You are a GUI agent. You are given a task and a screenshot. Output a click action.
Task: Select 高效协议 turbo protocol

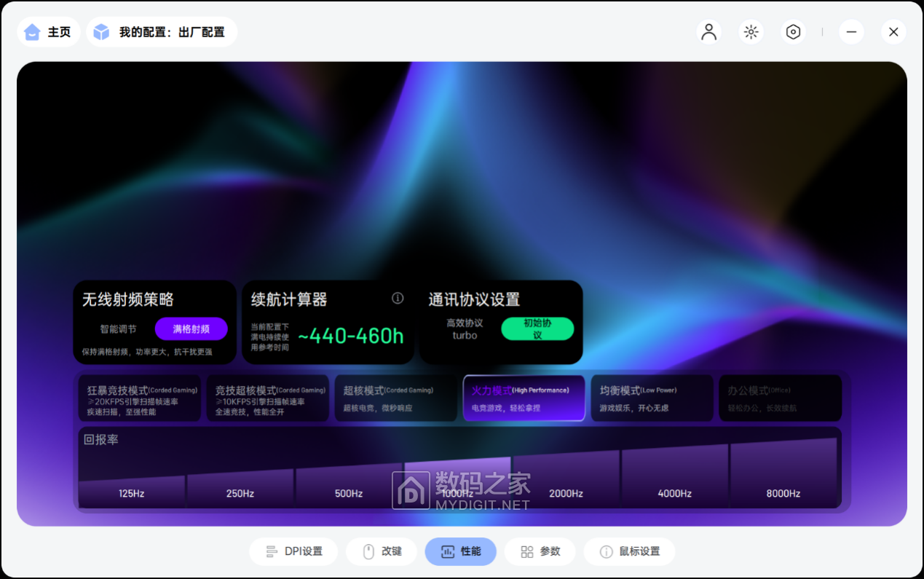(465, 329)
